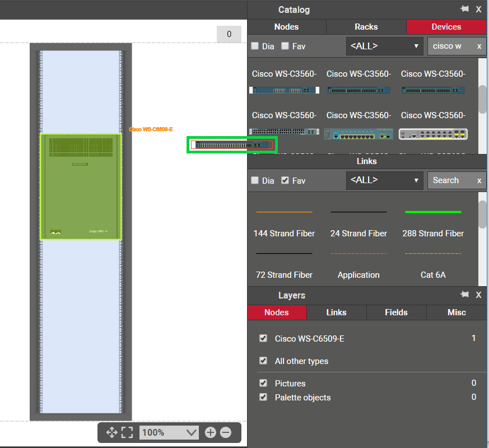
Task: Click the Links section header
Action: (367, 161)
